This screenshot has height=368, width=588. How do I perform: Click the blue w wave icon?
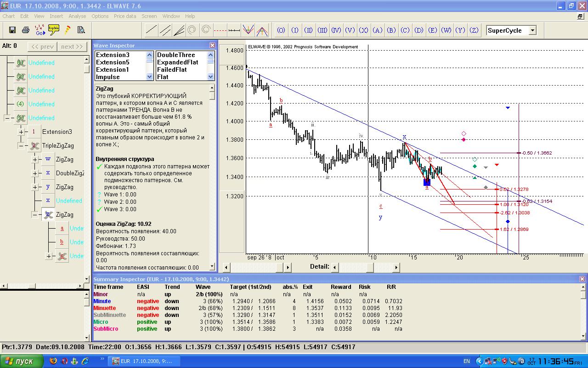point(48,159)
